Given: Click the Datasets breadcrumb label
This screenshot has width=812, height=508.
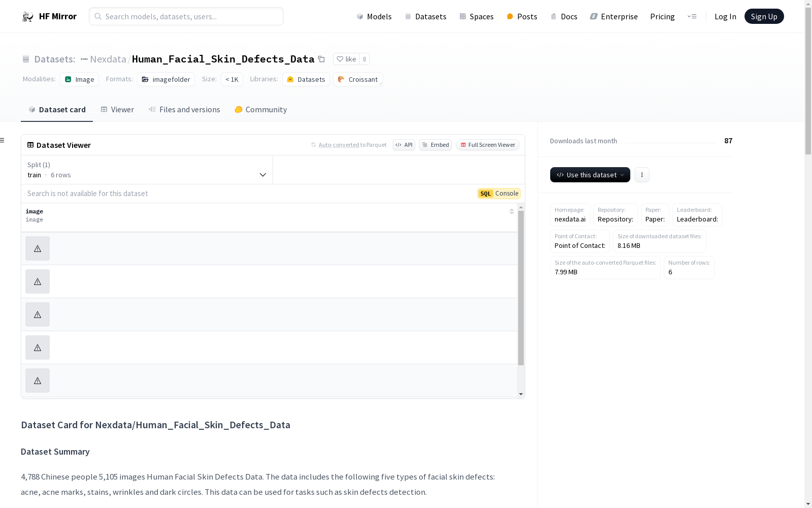Looking at the screenshot, I should (55, 59).
